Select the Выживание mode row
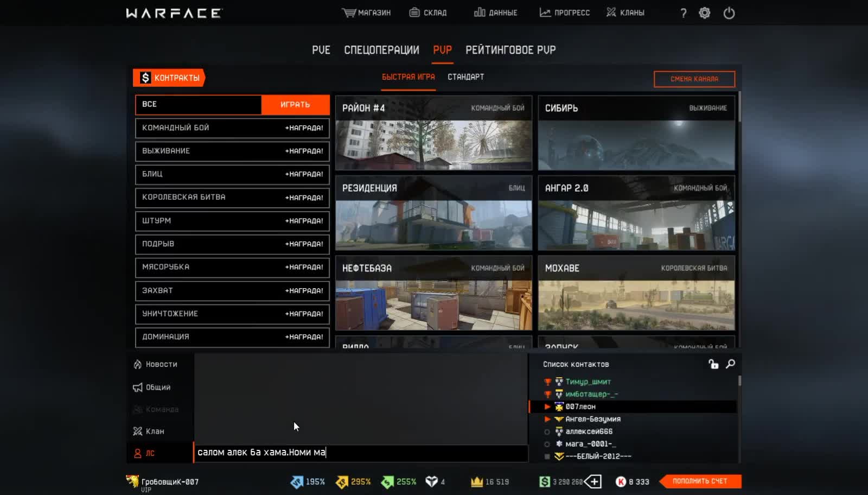 coord(232,151)
